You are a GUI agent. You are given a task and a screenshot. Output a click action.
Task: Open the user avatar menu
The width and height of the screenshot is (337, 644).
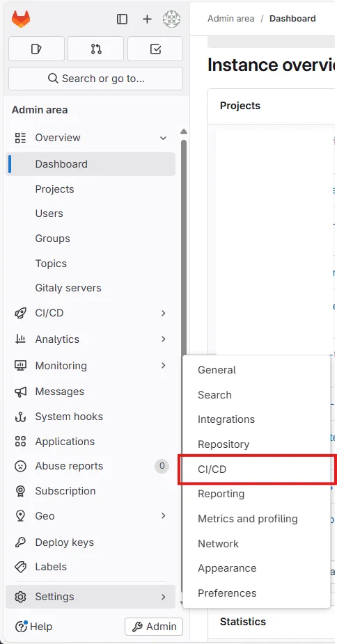[171, 19]
